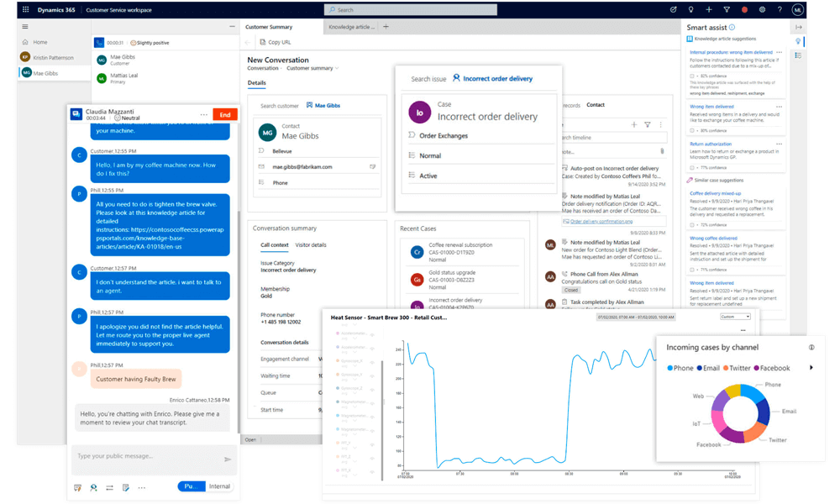Screen dimensions: 840x504
Task: Collapse the Smart assist pane with arrow icon
Action: click(798, 27)
